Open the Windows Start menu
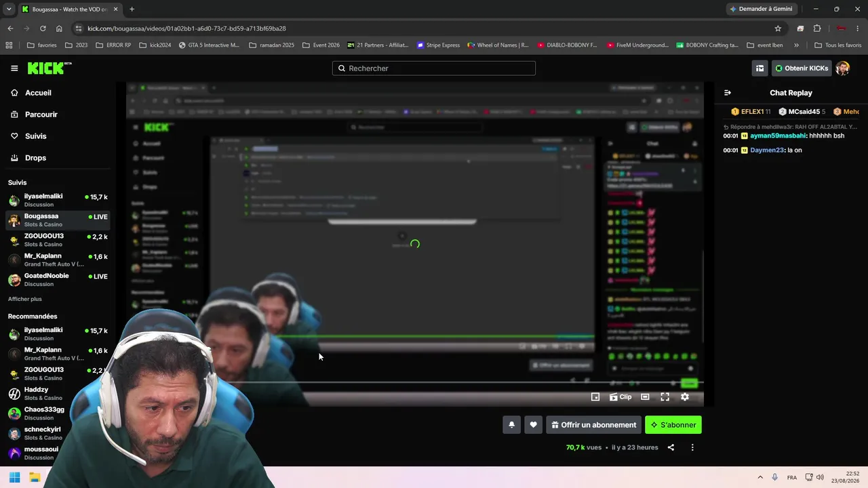The image size is (868, 488). tap(14, 477)
